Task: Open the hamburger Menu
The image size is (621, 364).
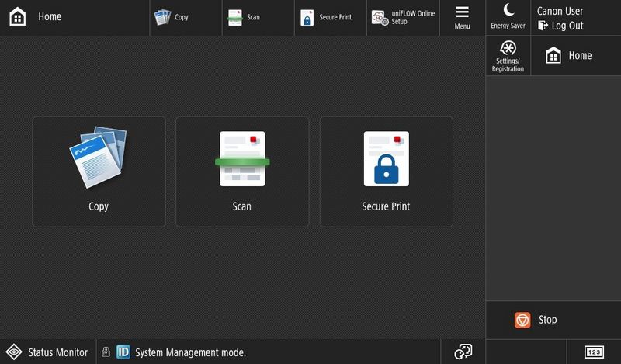Action: click(462, 17)
